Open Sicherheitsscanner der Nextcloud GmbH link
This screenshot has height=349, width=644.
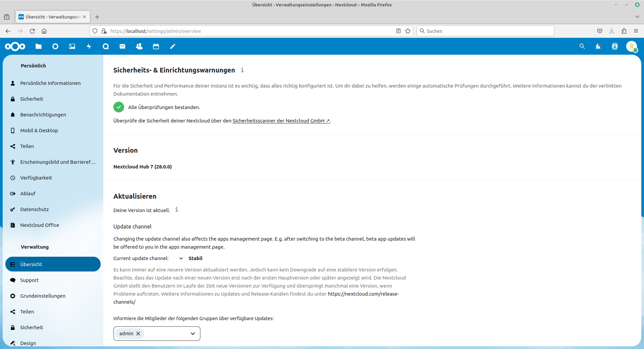click(281, 121)
